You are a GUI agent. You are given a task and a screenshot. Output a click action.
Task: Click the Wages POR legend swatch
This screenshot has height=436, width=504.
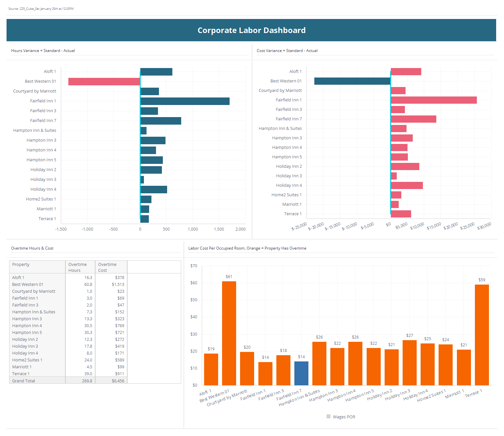328,416
